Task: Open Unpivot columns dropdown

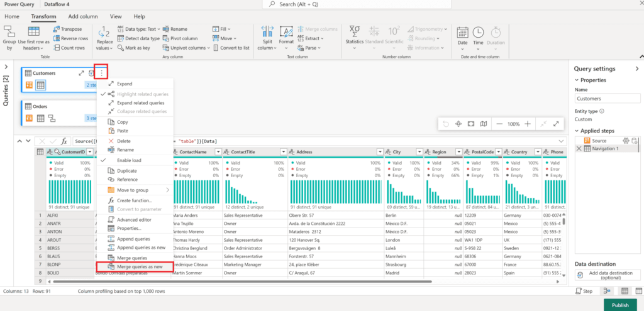Action: coord(186,48)
